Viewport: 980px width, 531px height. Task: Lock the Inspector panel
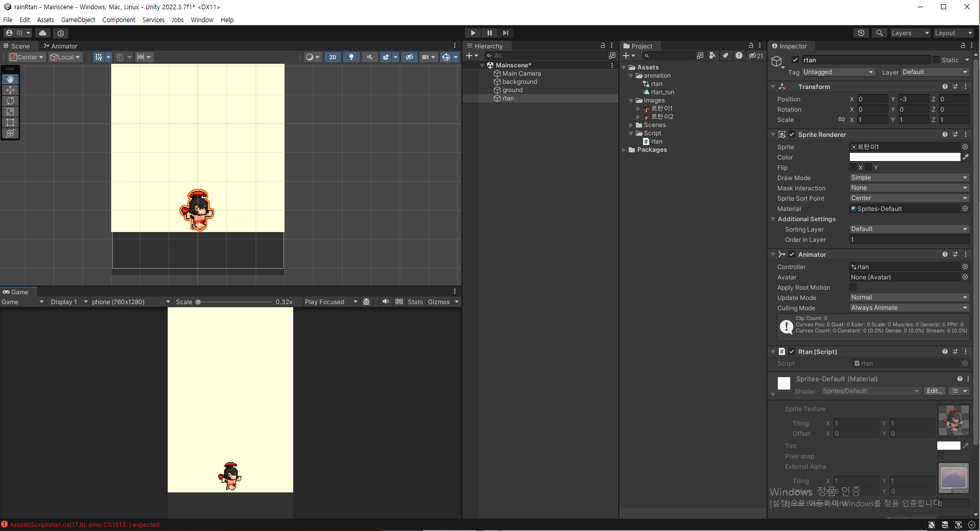pos(963,46)
